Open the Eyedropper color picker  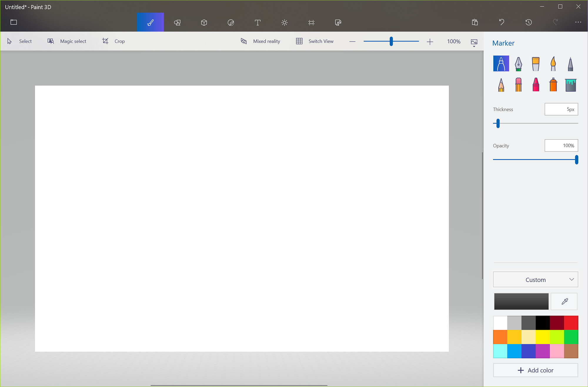tap(564, 301)
